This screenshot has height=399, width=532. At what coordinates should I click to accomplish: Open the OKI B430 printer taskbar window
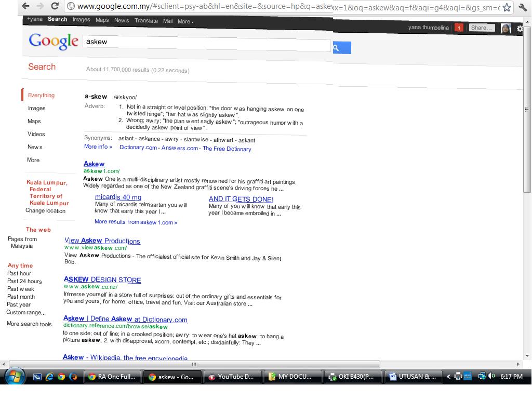(353, 377)
